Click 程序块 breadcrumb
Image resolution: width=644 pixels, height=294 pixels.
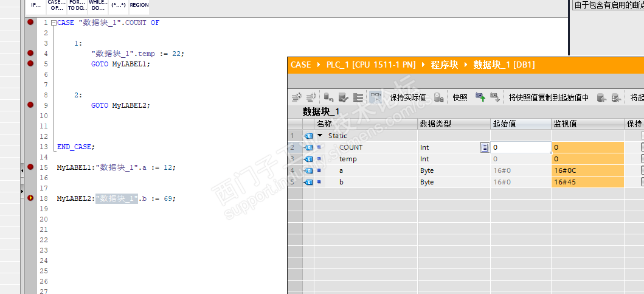point(444,65)
